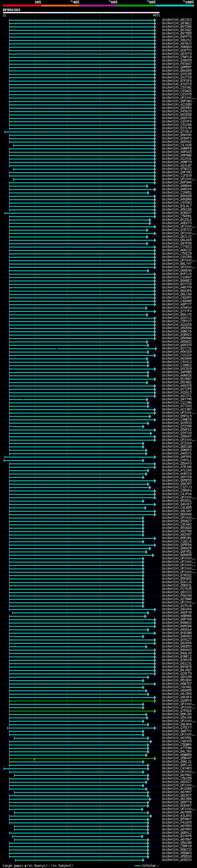This screenshot has height=868, width=197.
Task: Select hit UniRef100_B6TD86
Action: [x=177, y=26]
